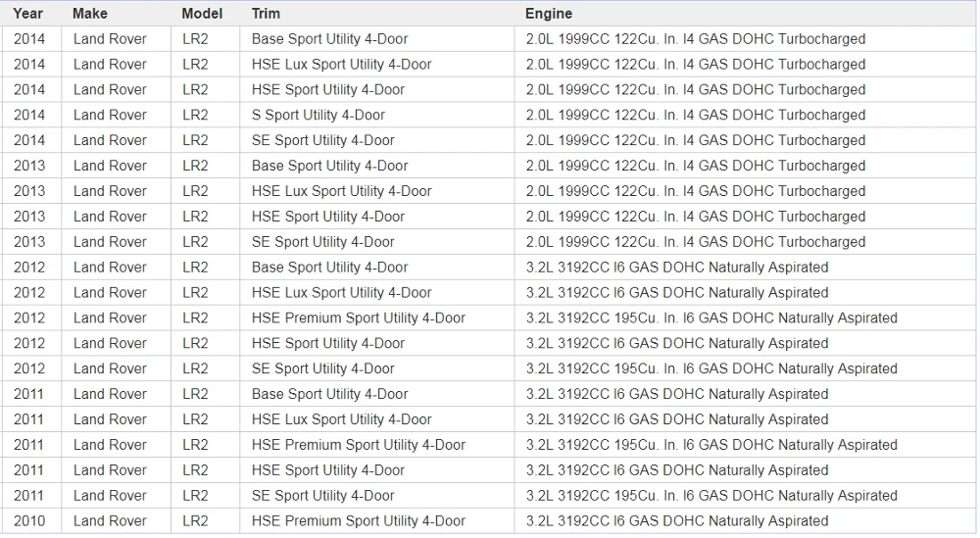Click the engine cell of the 2010 row
The image size is (980, 538).
[x=676, y=521]
